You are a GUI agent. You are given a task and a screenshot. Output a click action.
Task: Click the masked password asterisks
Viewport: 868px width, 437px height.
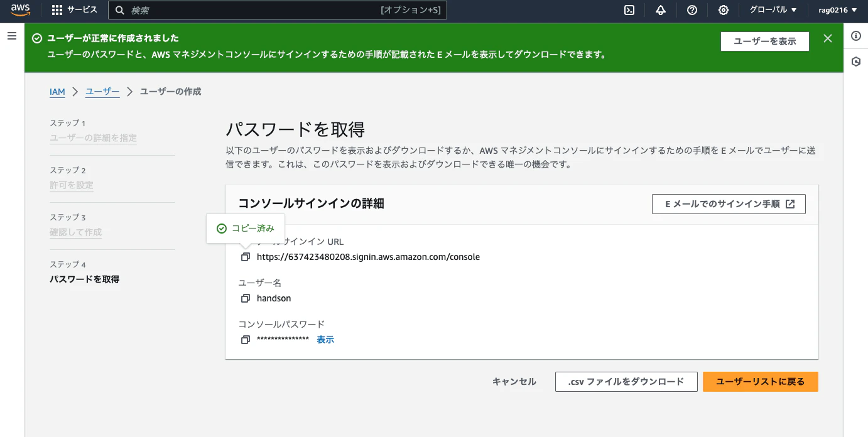(x=283, y=339)
